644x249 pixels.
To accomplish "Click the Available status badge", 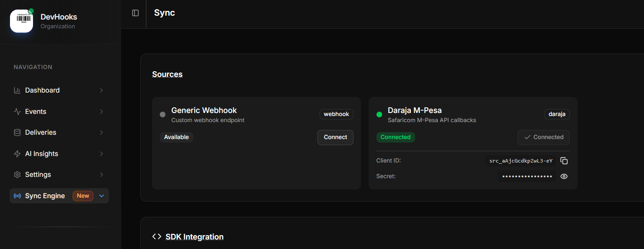I will [176, 137].
